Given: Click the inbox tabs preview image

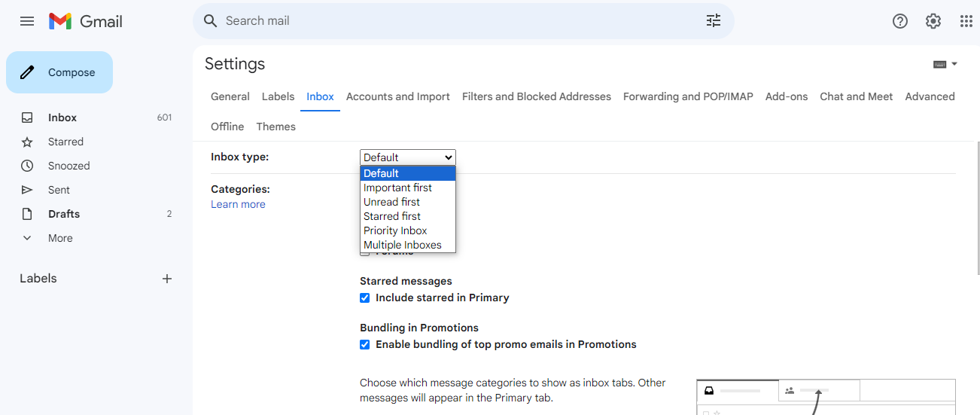Looking at the screenshot, I should [826, 397].
